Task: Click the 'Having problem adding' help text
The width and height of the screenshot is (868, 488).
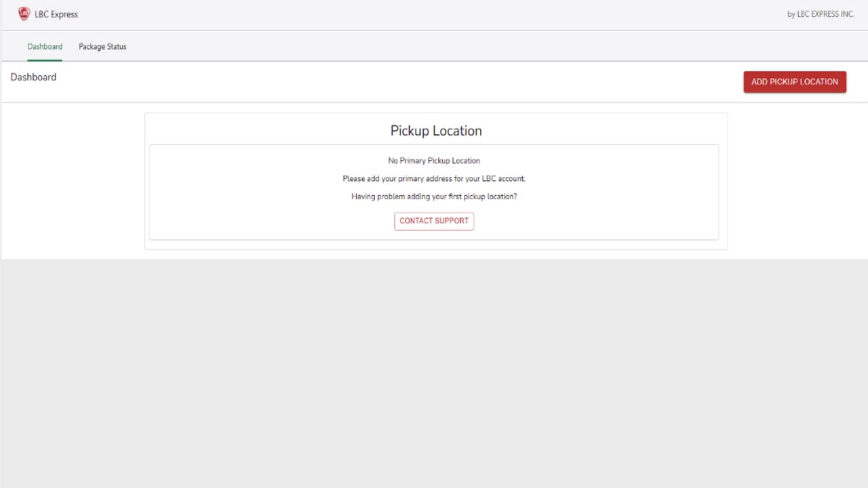Action: coord(434,197)
